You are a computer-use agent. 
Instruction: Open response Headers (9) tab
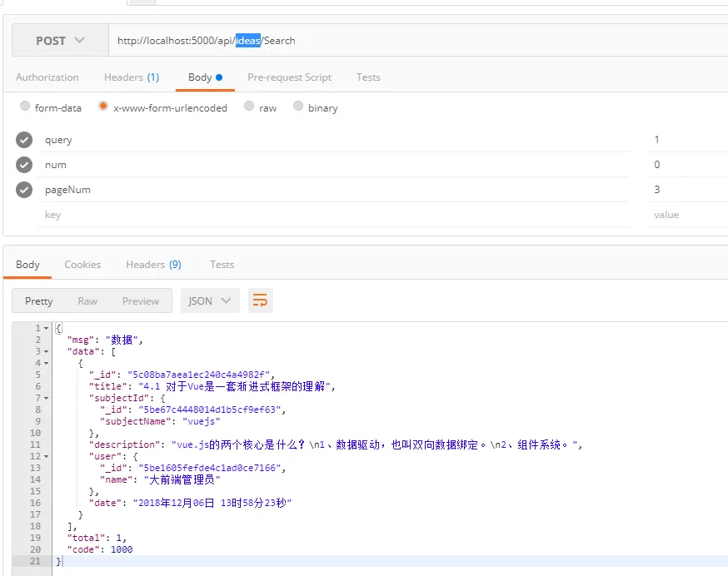tap(153, 265)
